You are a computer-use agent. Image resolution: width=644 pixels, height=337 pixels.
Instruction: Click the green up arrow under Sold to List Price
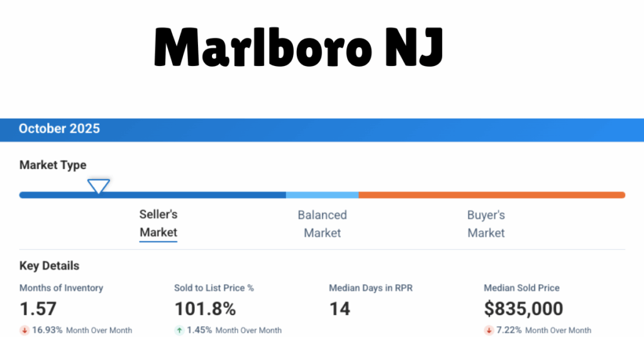tap(179, 330)
